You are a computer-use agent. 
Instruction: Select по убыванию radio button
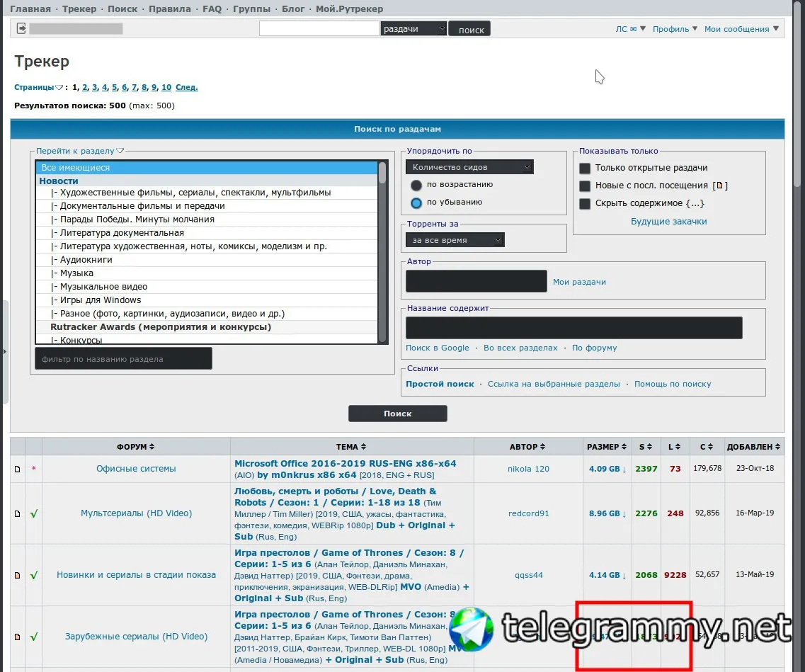[x=416, y=203]
